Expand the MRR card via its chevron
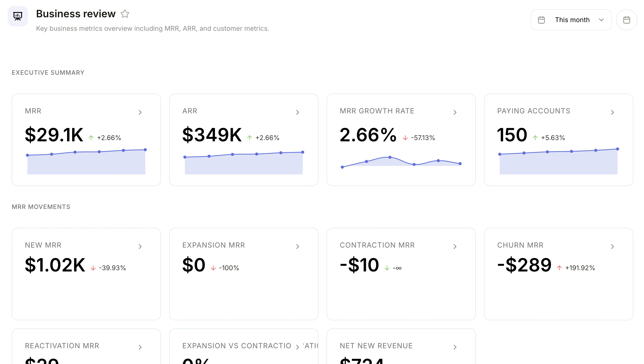644x364 pixels. pyautogui.click(x=140, y=112)
